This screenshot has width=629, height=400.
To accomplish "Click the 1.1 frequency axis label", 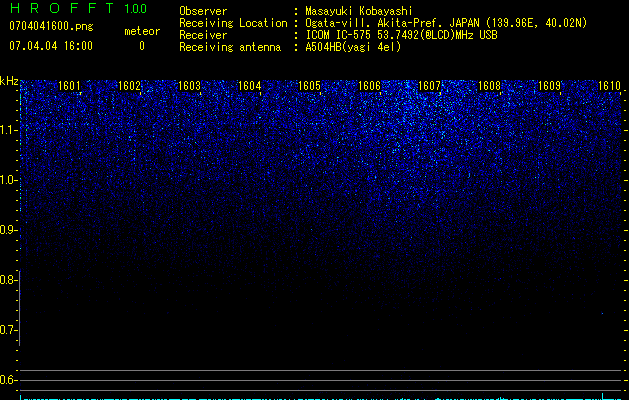I will [7, 130].
